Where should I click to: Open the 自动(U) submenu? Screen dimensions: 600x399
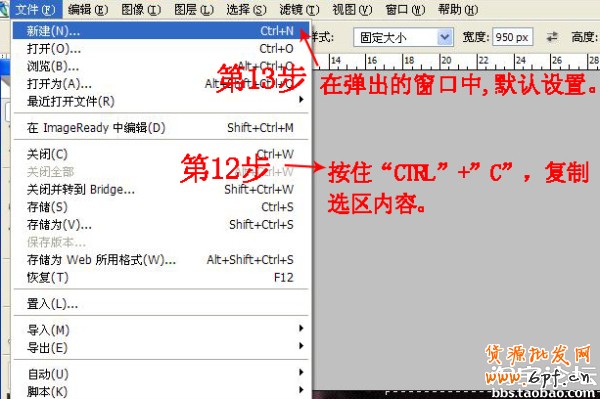point(161,373)
